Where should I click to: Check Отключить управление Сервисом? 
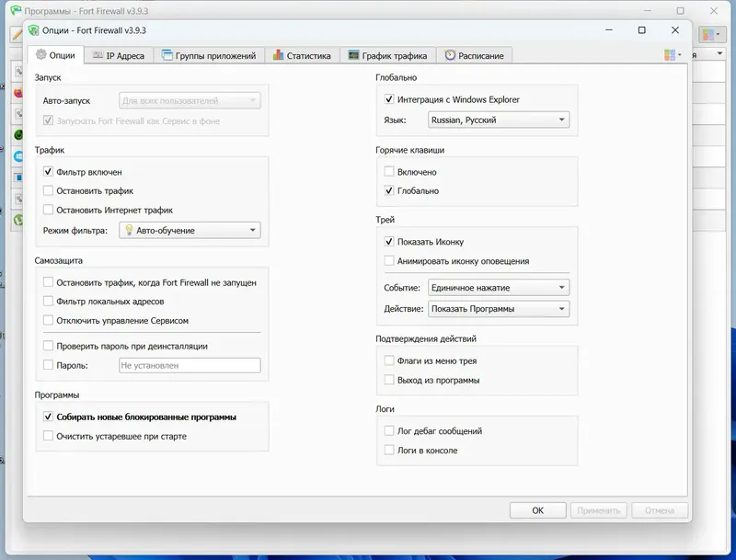click(x=48, y=320)
